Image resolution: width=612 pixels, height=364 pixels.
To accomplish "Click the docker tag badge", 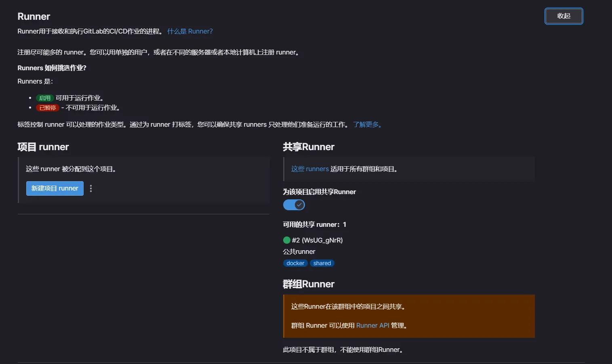I will 295,263.
